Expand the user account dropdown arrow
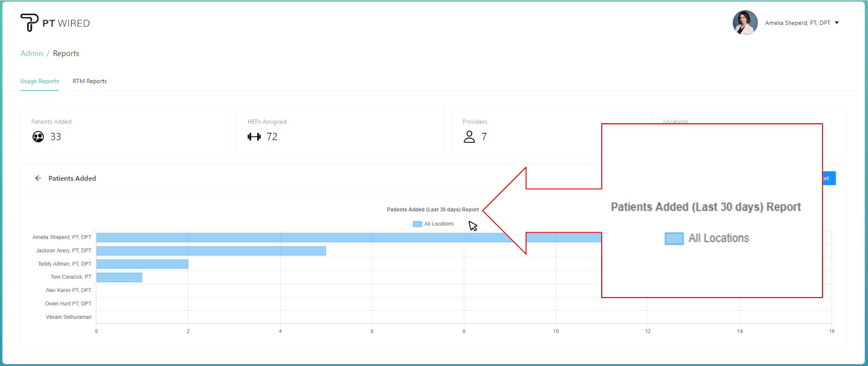The width and height of the screenshot is (868, 366). (x=837, y=23)
